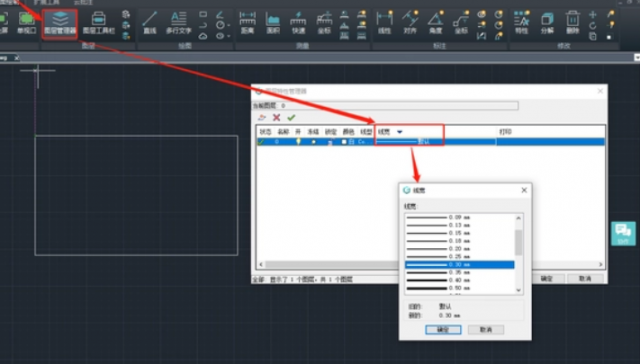Click the layer list horizontal scroll left arrow
This screenshot has height=364, width=640.
[x=261, y=264]
